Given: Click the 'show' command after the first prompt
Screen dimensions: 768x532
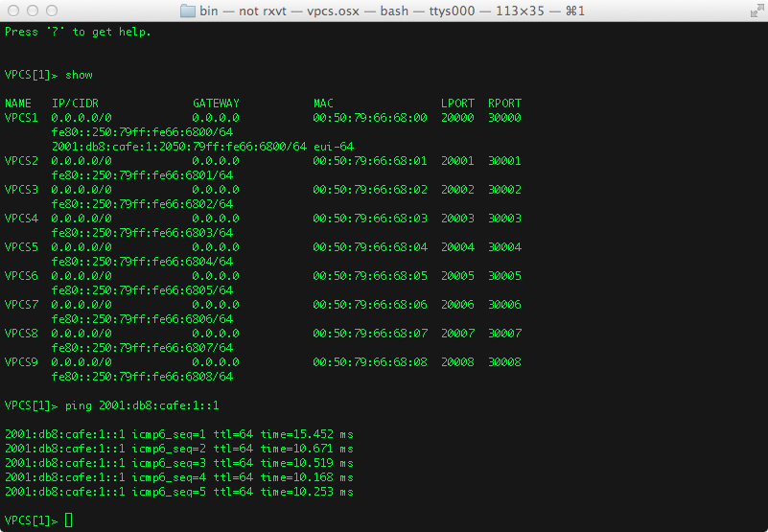Looking at the screenshot, I should (x=79, y=75).
